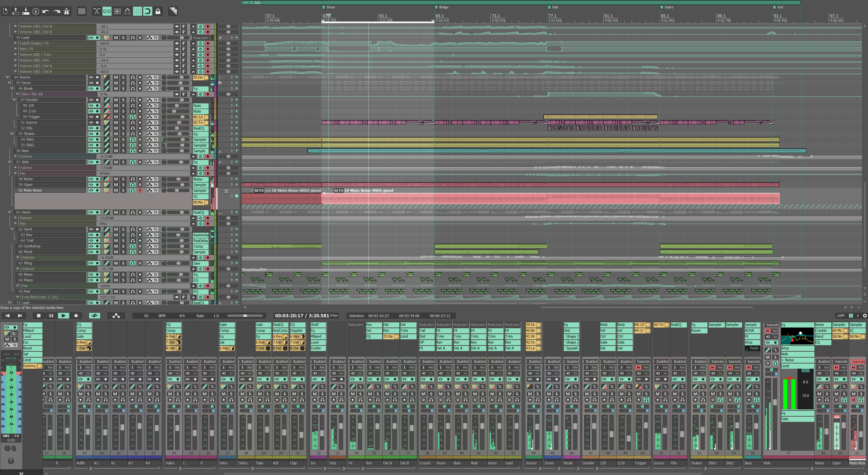Pause playback in transport
The image size is (868, 475).
51,316
